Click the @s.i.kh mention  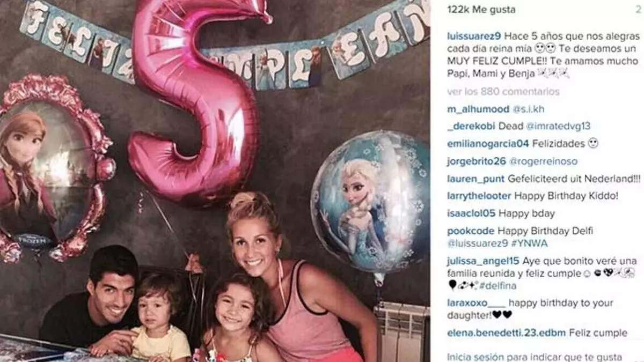tap(528, 109)
